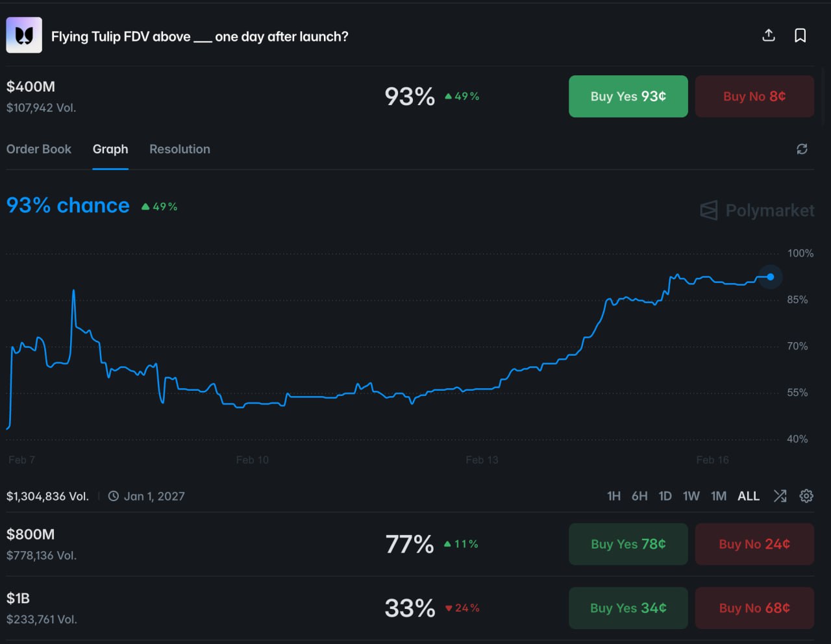
Task: Bookmark this Flying Tulip market
Action: (800, 36)
